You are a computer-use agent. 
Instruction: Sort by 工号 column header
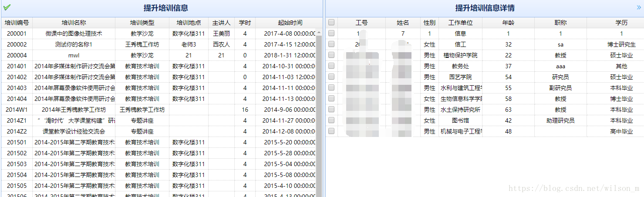(x=361, y=23)
